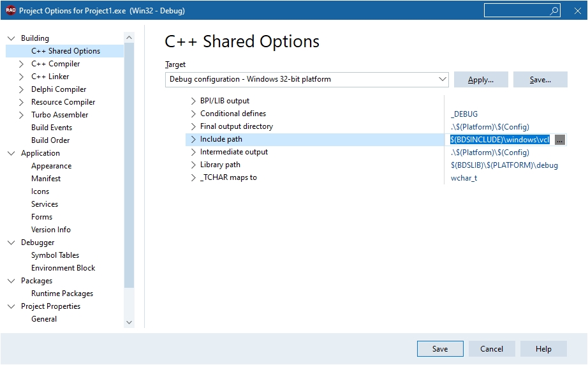This screenshot has height=365, width=588.
Task: Click the Intermediate output value
Action: tap(490, 153)
